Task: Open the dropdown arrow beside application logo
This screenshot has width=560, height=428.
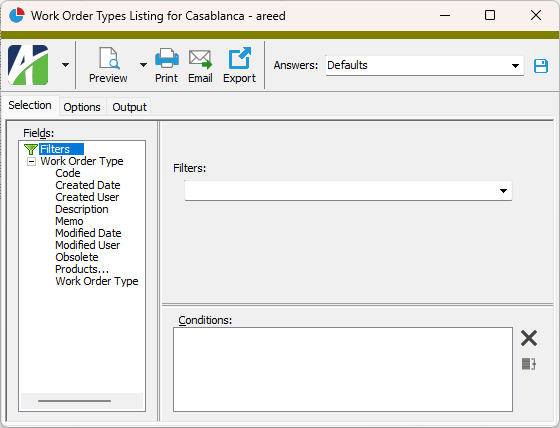Action: pos(65,65)
